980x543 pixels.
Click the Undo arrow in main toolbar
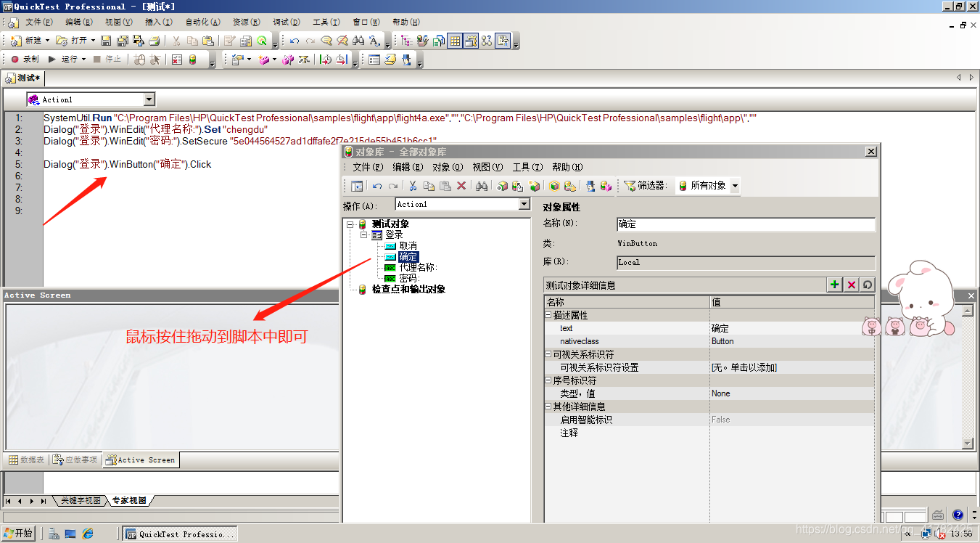(295, 41)
